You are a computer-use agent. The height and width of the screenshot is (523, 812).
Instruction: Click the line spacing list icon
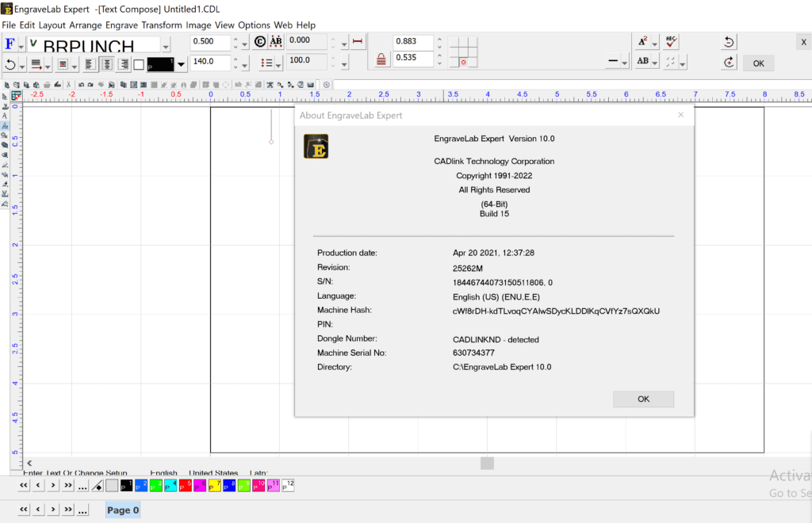point(268,62)
